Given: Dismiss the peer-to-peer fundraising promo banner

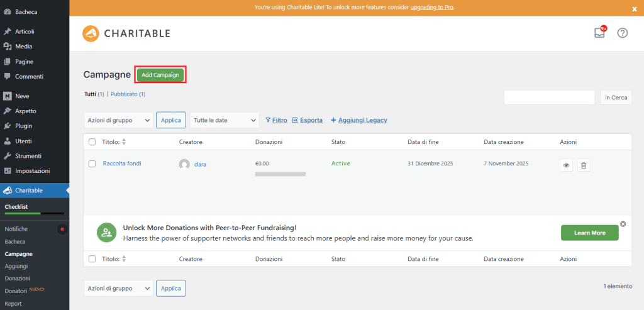Looking at the screenshot, I should (x=623, y=224).
